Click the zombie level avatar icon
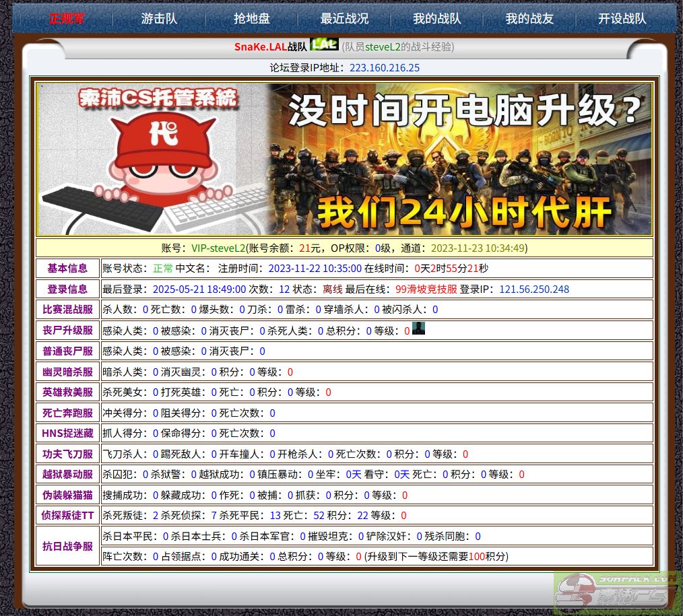Image resolution: width=683 pixels, height=616 pixels. (x=418, y=329)
